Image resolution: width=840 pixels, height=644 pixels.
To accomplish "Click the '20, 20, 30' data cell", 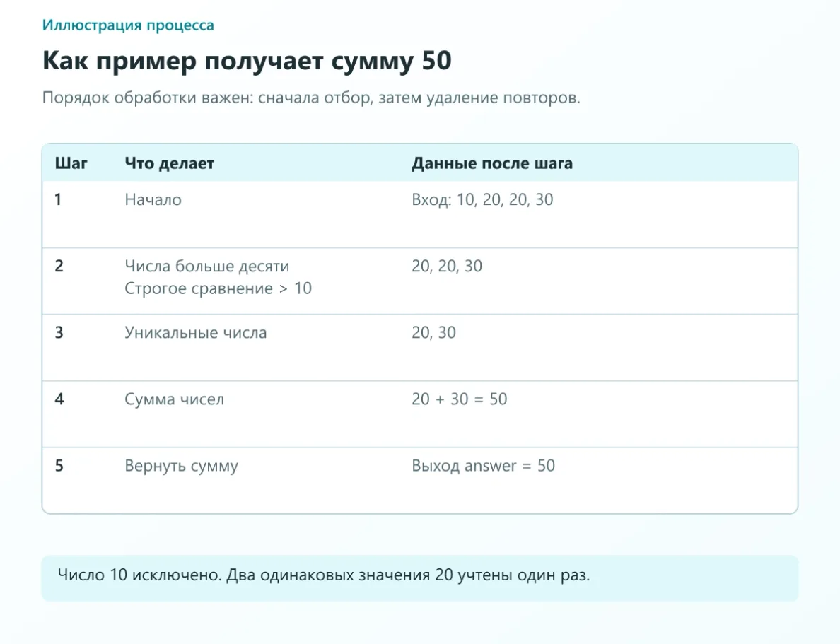I will (x=447, y=267).
